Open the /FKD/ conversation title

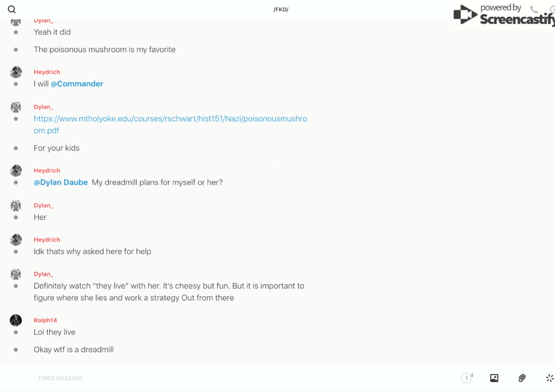(281, 10)
